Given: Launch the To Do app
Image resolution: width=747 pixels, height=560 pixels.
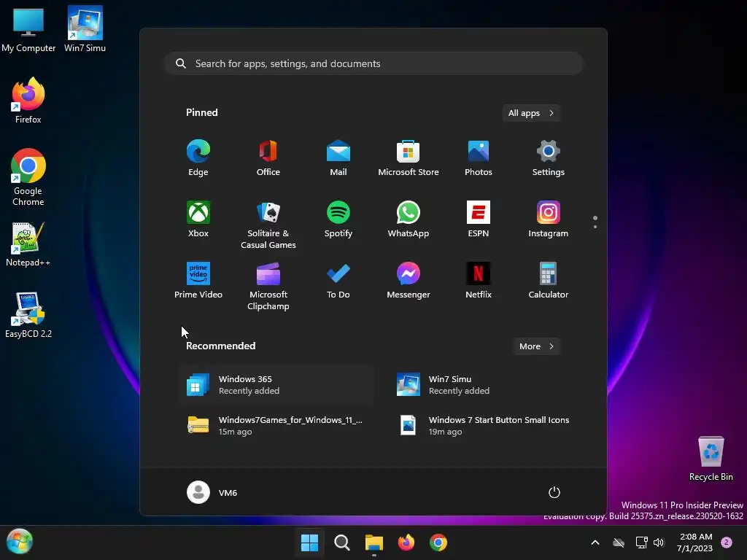Looking at the screenshot, I should click(x=338, y=281).
